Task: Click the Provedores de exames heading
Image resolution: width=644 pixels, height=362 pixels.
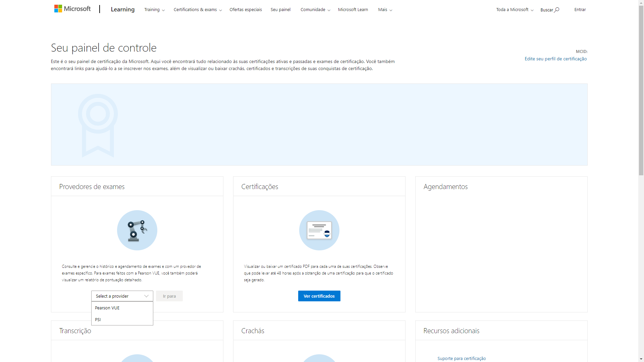Action: (92, 187)
